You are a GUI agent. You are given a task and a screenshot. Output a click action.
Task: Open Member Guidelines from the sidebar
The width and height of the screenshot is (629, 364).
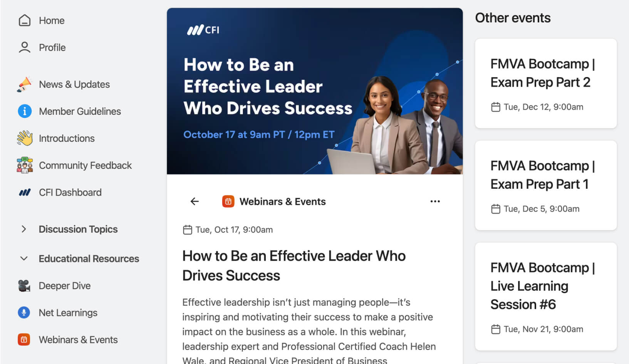coord(80,111)
